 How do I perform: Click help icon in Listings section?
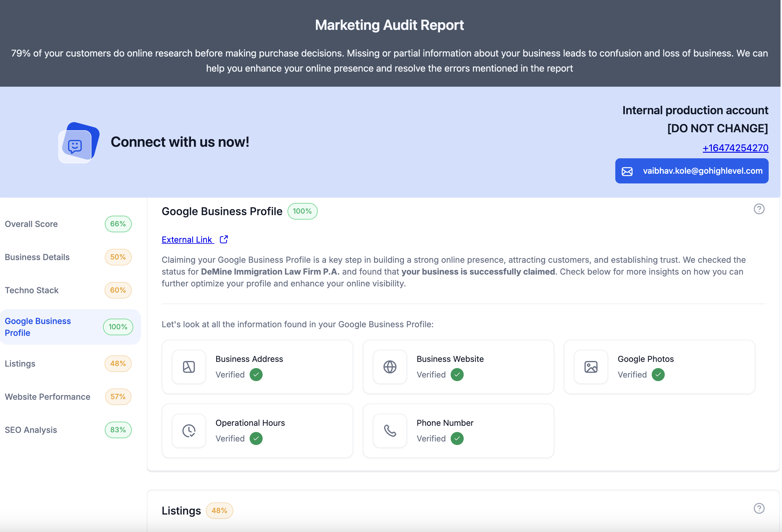click(x=759, y=508)
